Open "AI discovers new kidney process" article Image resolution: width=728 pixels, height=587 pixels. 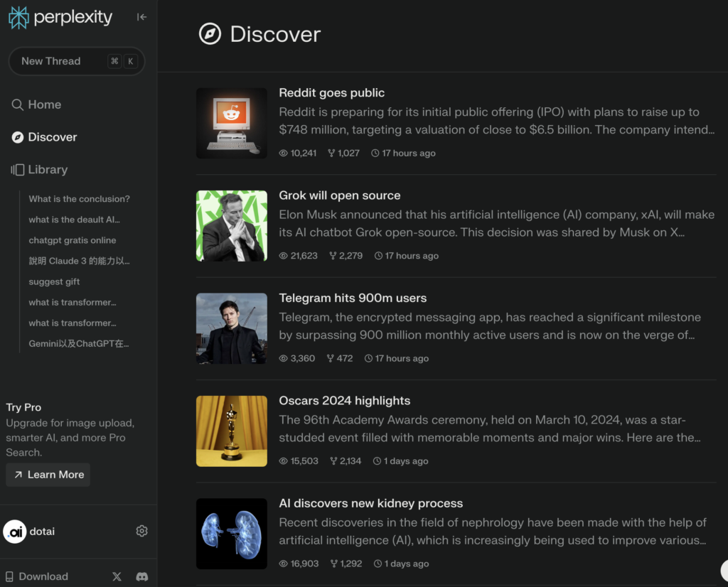click(x=370, y=503)
